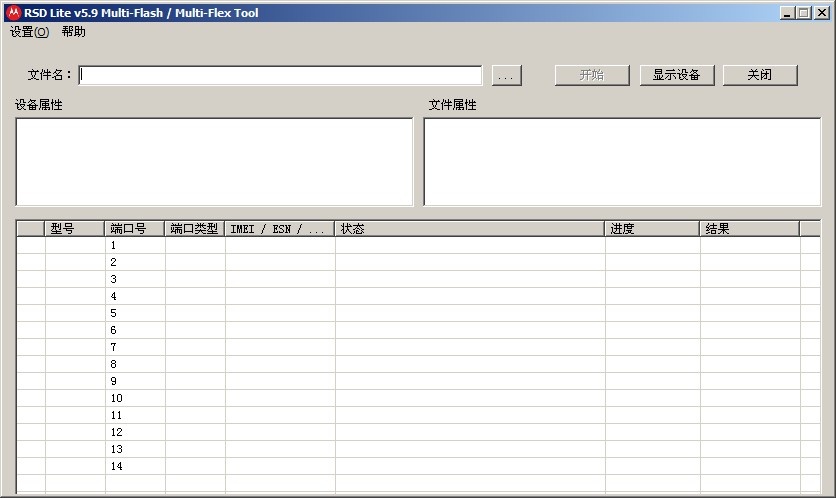Image resolution: width=836 pixels, height=498 pixels.
Task: Focus the 文件名 input field
Action: tap(280, 75)
